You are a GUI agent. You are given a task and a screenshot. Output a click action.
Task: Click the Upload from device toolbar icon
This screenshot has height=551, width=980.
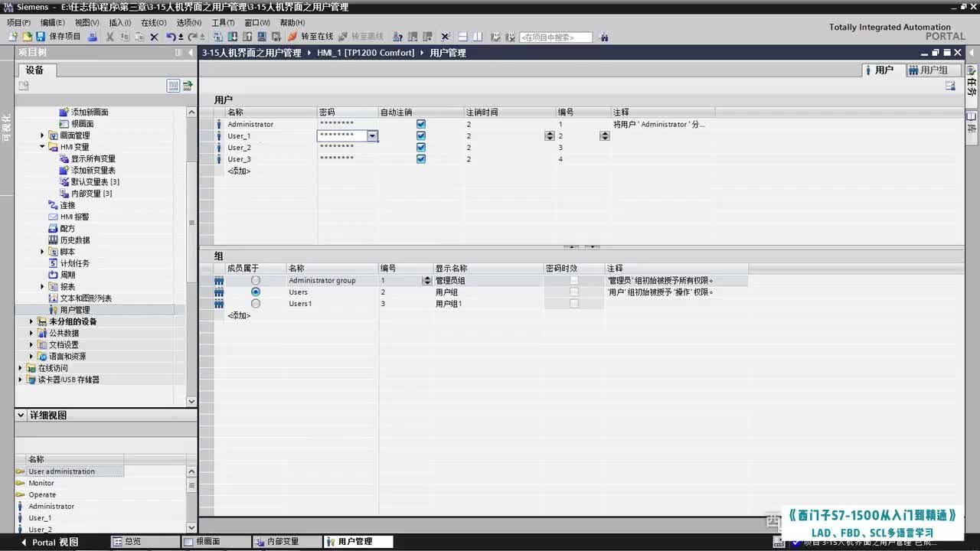[x=247, y=37]
